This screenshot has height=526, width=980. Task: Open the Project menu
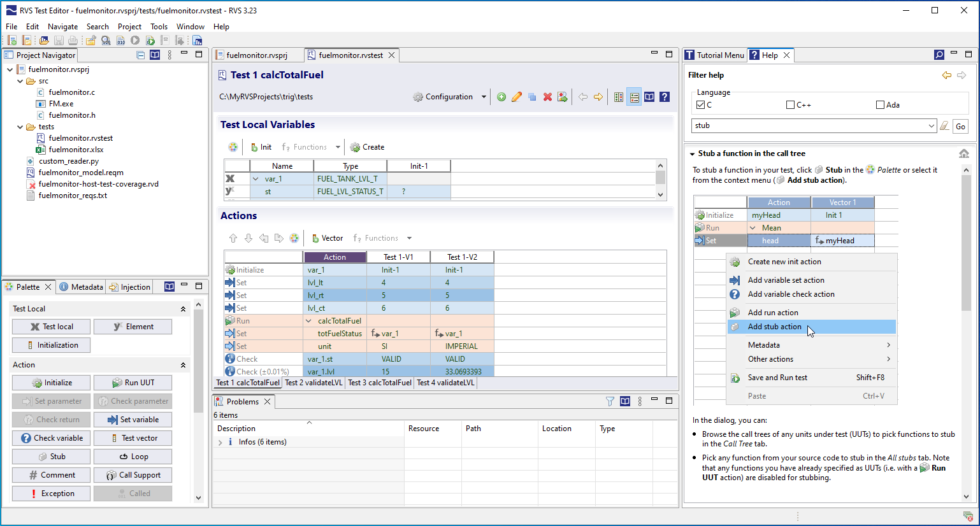click(129, 27)
